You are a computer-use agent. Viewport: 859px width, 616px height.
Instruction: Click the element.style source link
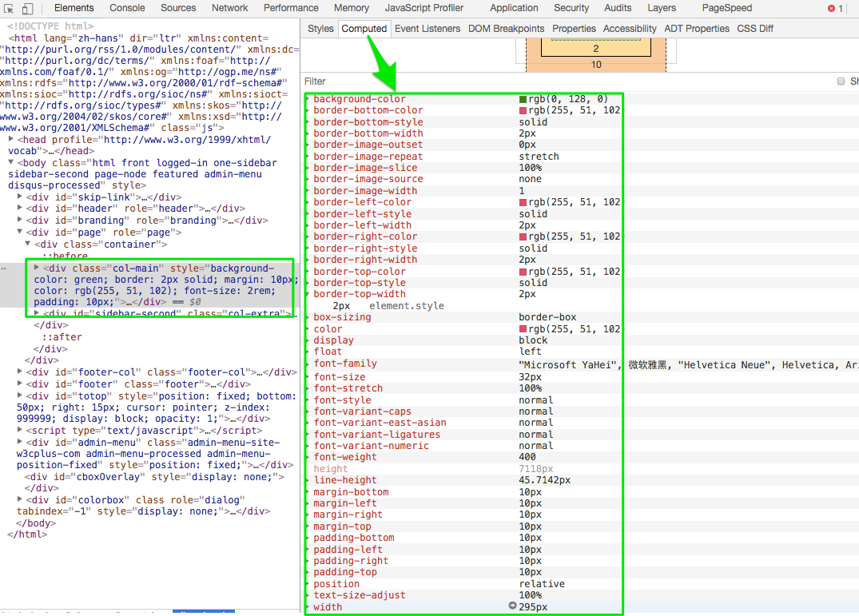click(406, 306)
